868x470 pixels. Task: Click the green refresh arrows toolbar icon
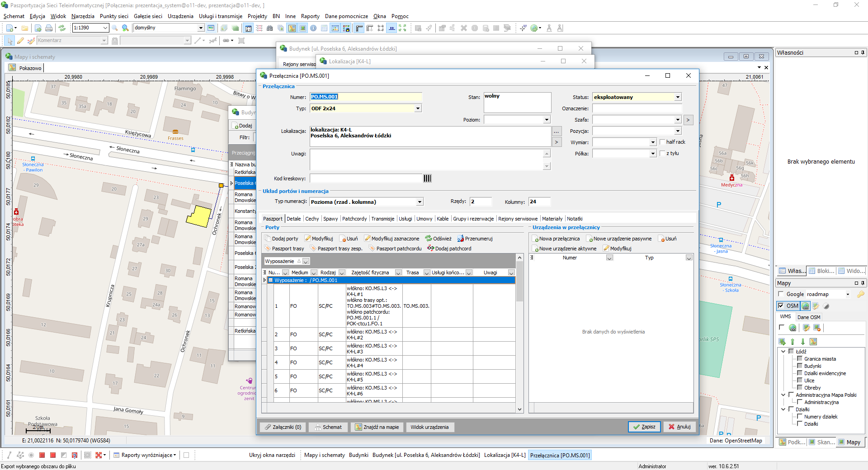point(62,28)
